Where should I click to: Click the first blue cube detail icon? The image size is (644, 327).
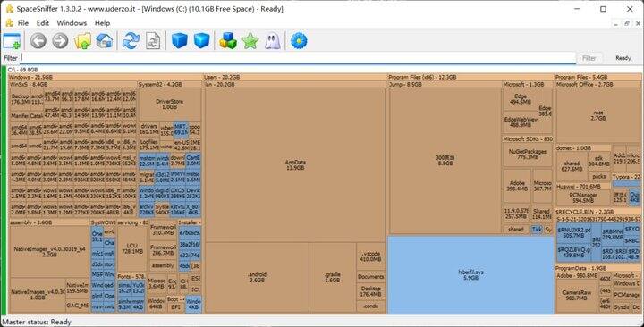pyautogui.click(x=180, y=41)
